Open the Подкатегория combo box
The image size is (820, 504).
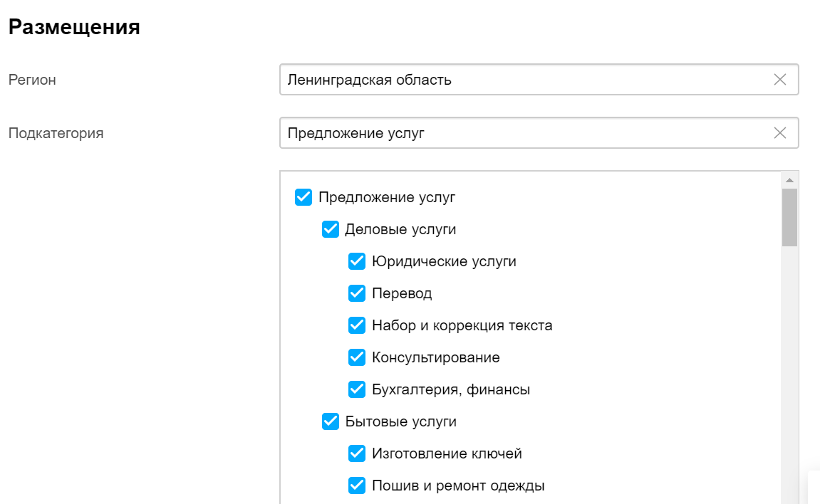(524, 133)
